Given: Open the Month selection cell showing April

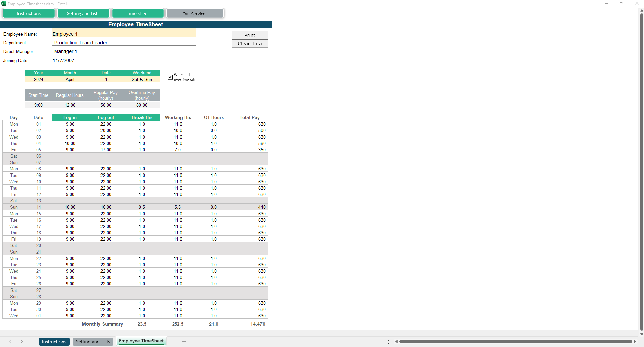Looking at the screenshot, I should click(x=70, y=79).
